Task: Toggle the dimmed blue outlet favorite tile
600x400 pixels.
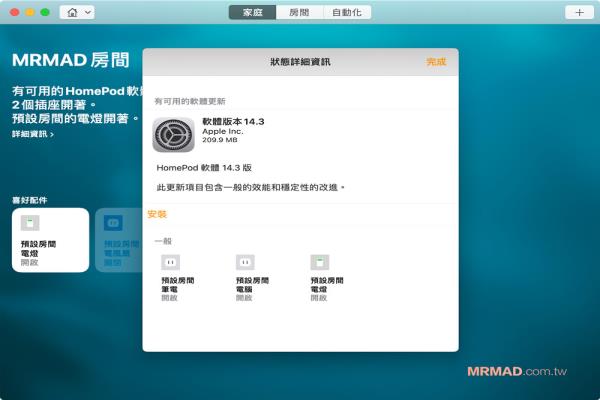Action: click(119, 240)
